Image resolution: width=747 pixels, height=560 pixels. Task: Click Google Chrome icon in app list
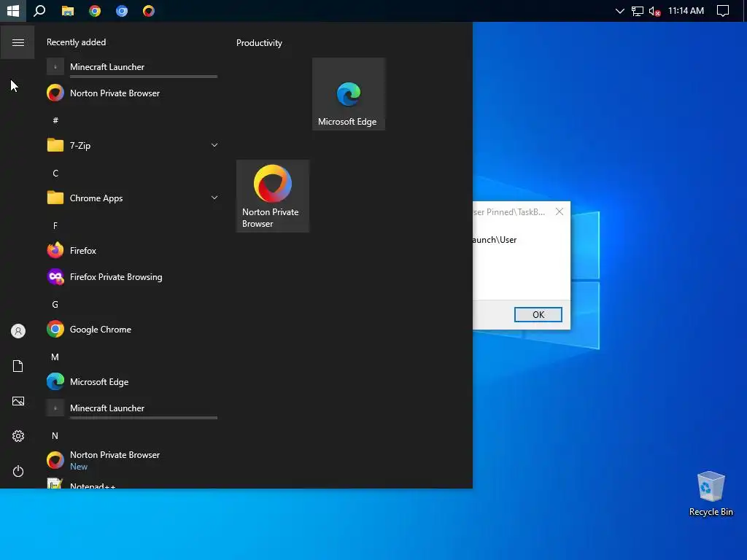coord(55,329)
